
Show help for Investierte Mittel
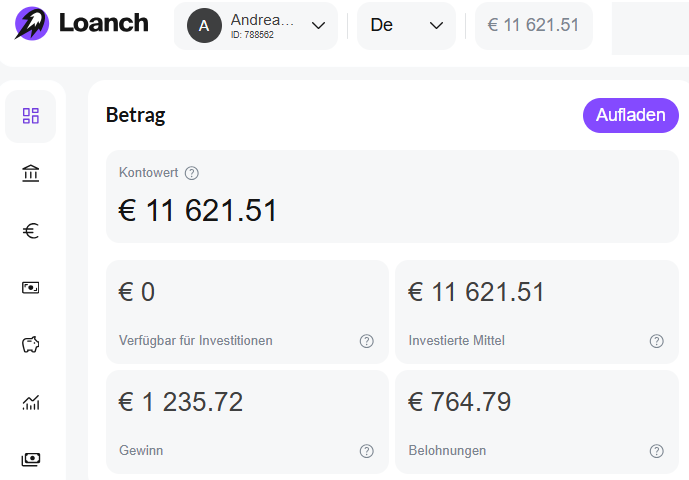pos(656,341)
